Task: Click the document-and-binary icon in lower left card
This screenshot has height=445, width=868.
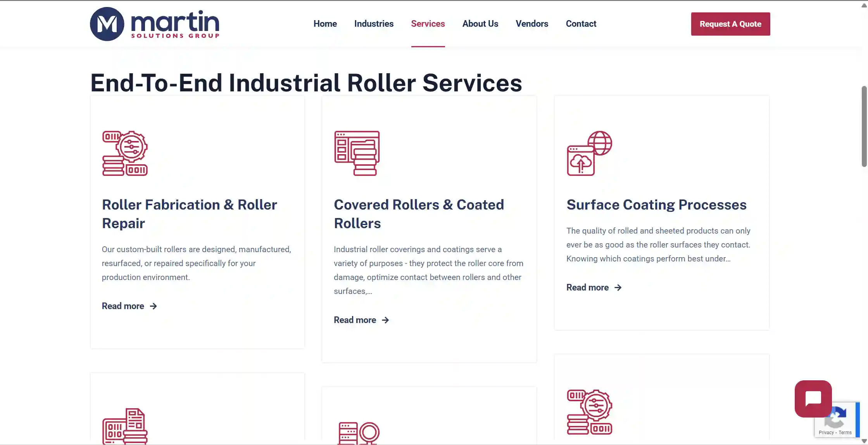Action: [x=125, y=426]
